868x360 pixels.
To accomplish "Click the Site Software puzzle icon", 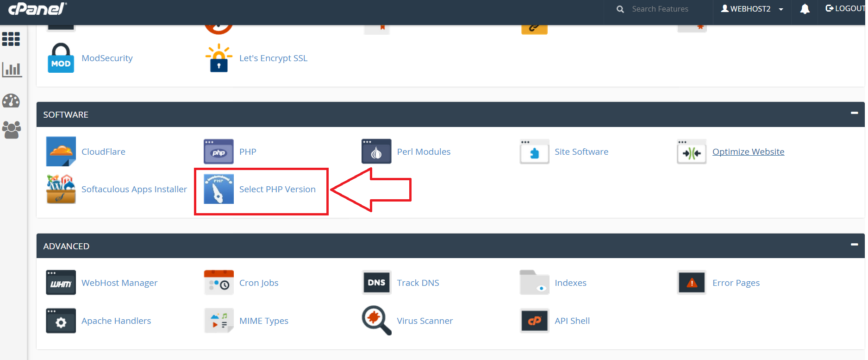I will click(x=534, y=152).
